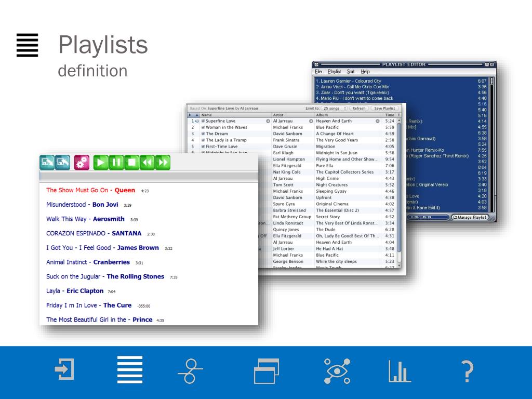Open Playlist menu in Playlist Editor
Screen dimensions: 532x399
coord(334,72)
